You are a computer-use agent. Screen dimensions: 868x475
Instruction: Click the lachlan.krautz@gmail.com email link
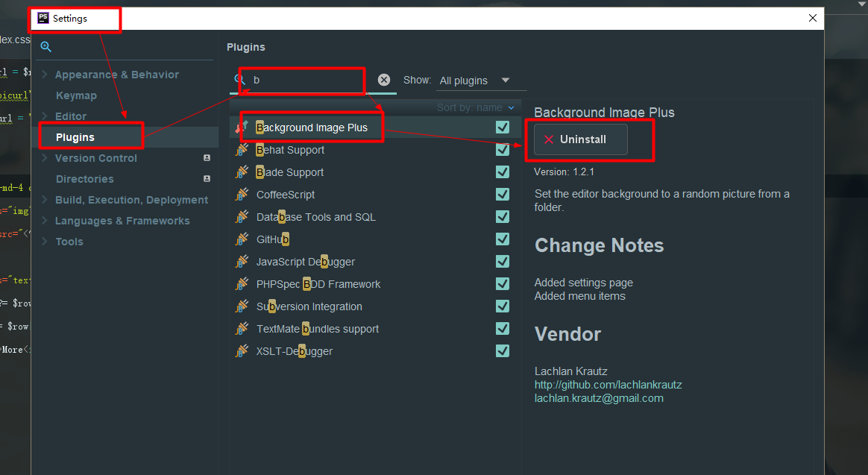click(598, 398)
